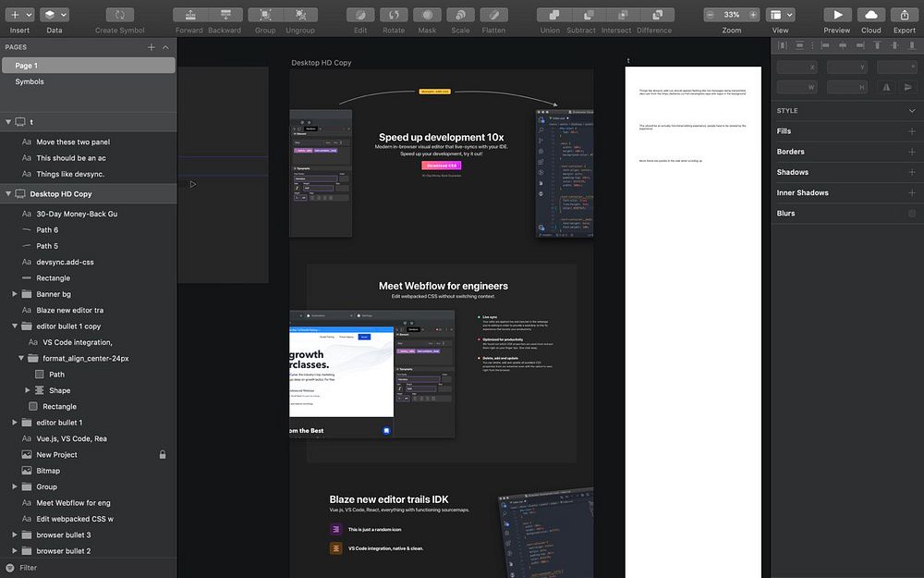This screenshot has height=578, width=924.
Task: Click the 33% zoom value
Action: pos(731,15)
